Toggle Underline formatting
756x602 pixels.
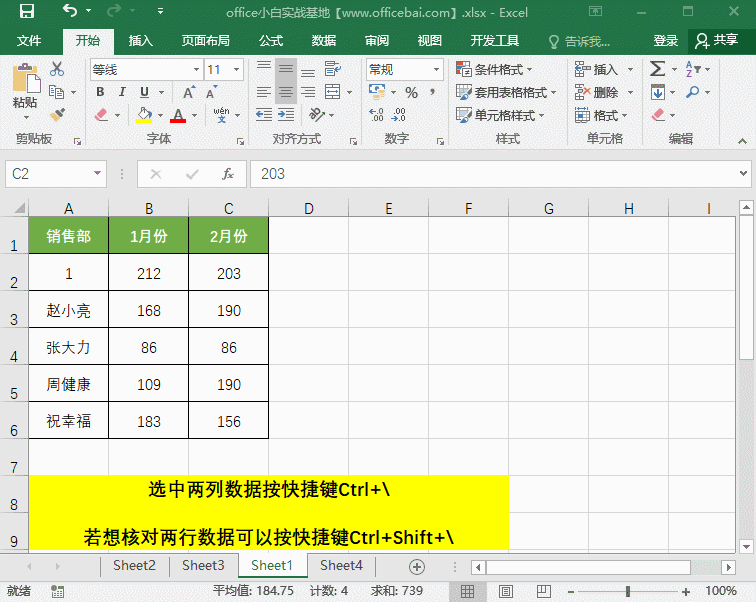coord(144,92)
